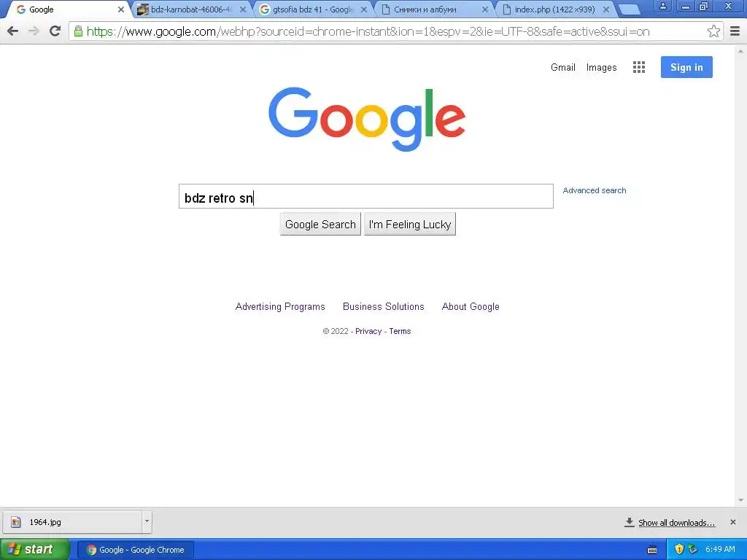
Task: Select the Google tab
Action: [69, 9]
